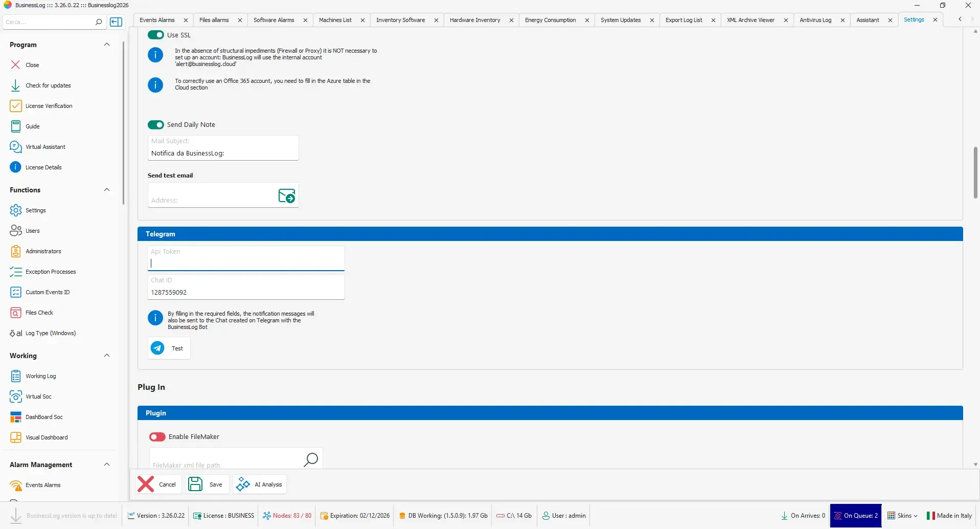Viewport: 980px width, 529px height.
Task: Switch to Antivirus Log tab
Action: pos(815,20)
